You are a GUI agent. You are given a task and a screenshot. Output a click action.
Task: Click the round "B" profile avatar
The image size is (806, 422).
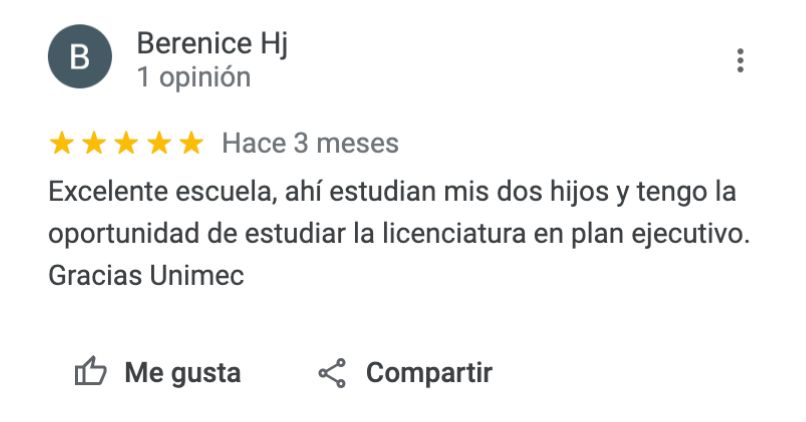coord(77,59)
